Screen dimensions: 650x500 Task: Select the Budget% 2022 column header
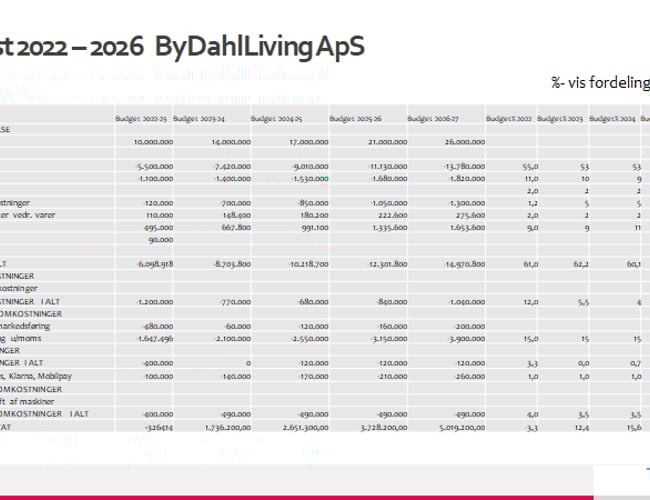(508, 118)
